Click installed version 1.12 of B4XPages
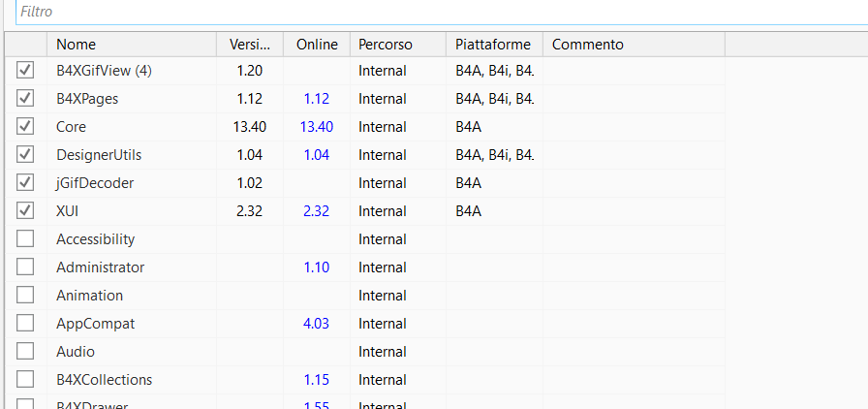Screen dimensions: 868x409 (x=250, y=99)
